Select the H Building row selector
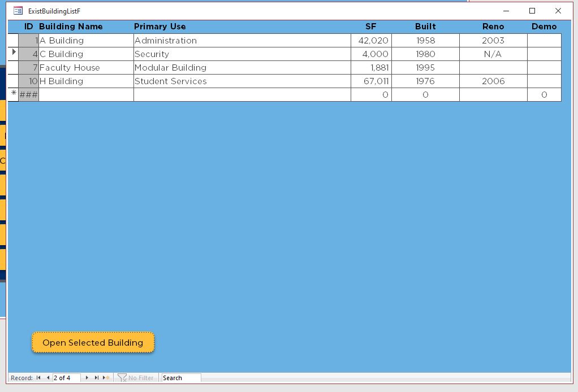This screenshot has width=578, height=392. (x=14, y=81)
